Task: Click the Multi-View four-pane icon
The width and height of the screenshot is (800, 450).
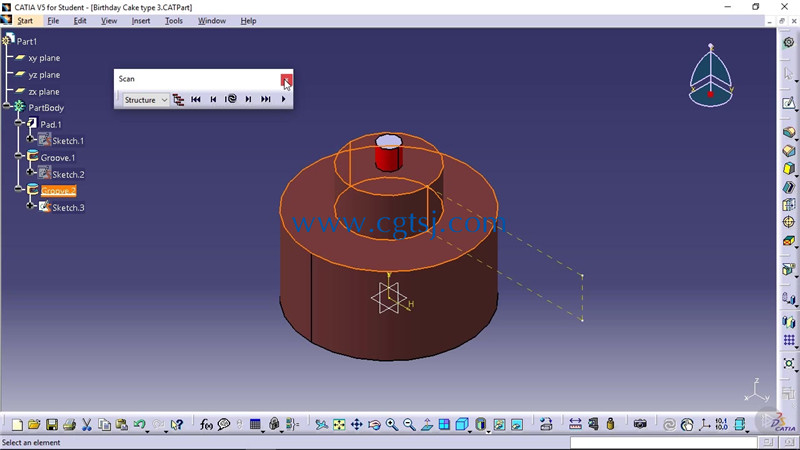Action: (x=444, y=424)
